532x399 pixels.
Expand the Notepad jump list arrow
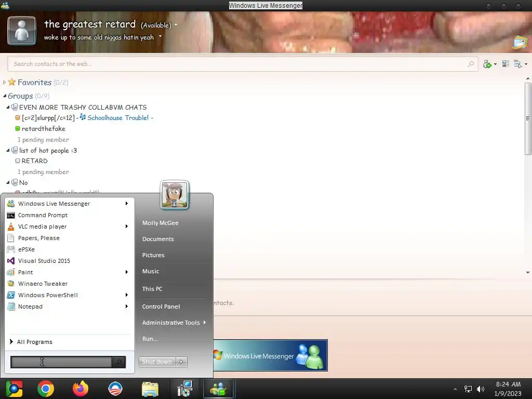127,307
